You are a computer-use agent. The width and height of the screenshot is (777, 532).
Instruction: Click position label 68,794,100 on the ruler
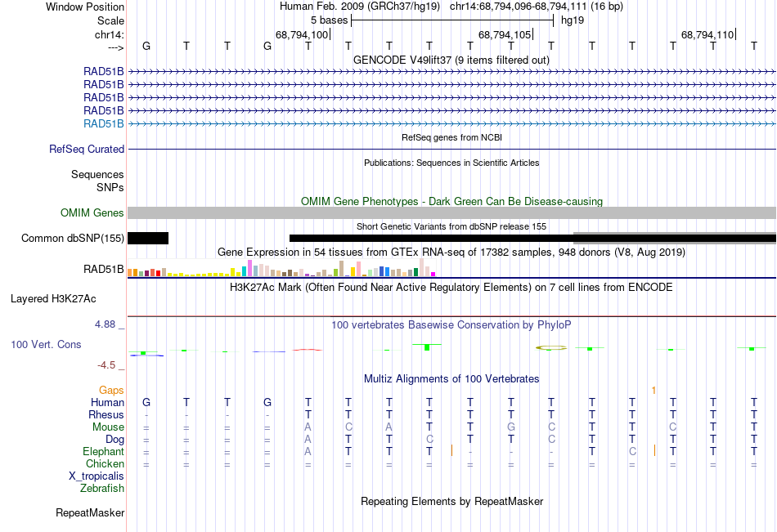pos(302,34)
